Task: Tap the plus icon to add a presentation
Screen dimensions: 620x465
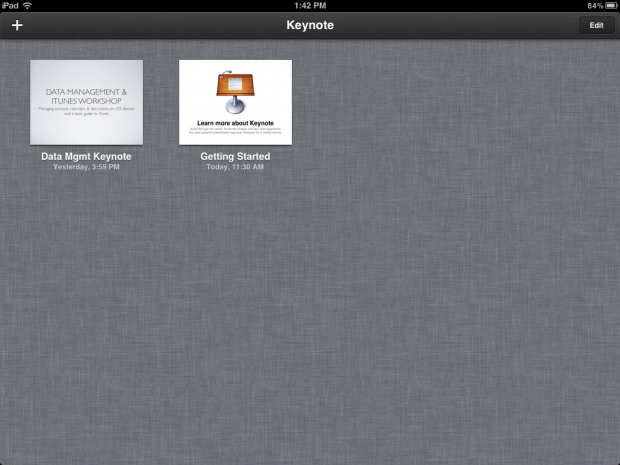Action: tap(16, 25)
